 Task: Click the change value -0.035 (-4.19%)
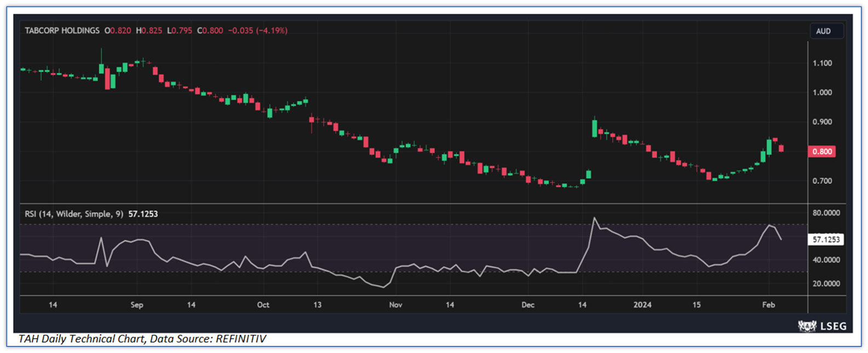[257, 31]
